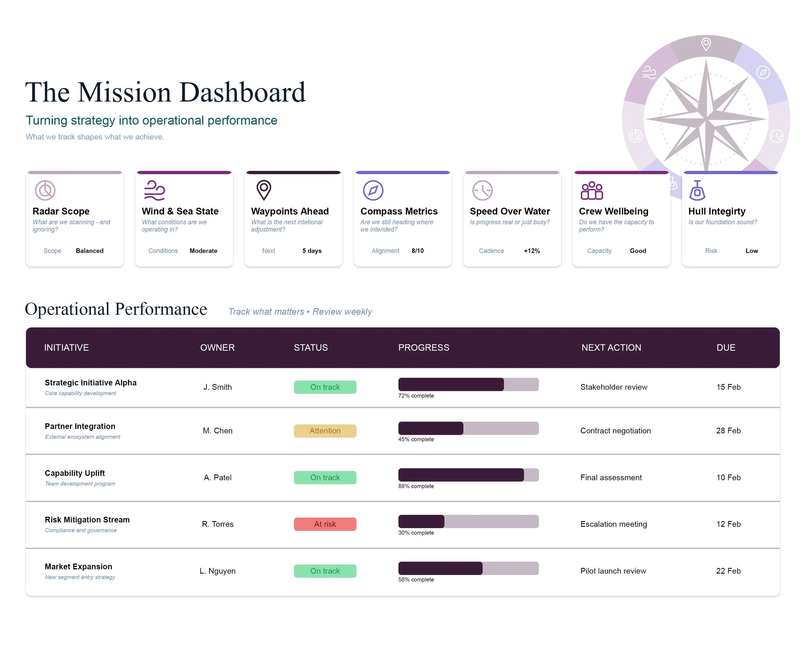812x650 pixels.
Task: Click the 88% complete progress bar
Action: coord(468,475)
